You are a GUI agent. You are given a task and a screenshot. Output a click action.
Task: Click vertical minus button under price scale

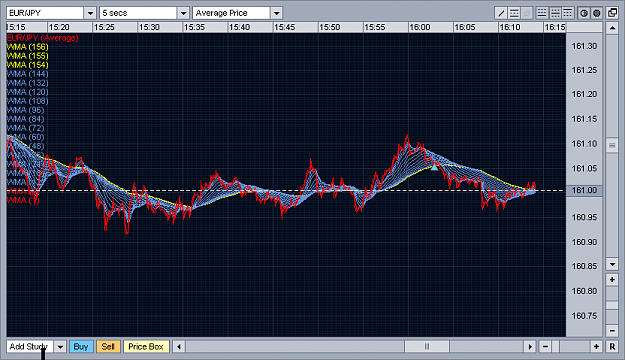tap(612, 330)
